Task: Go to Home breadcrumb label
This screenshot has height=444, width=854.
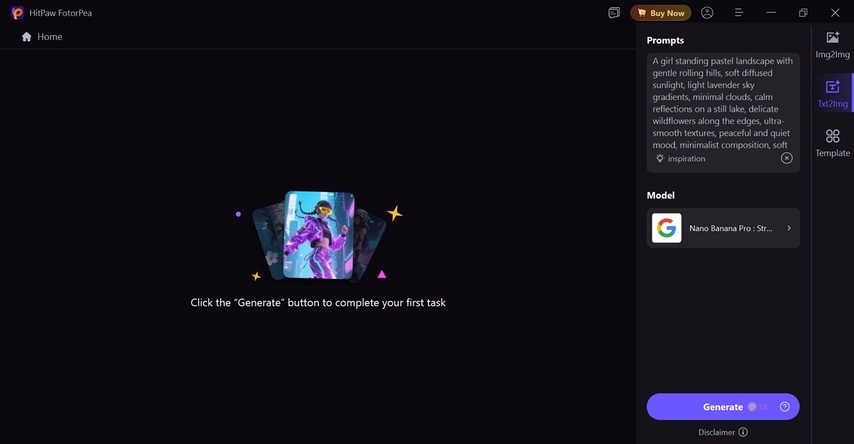Action: coord(50,37)
